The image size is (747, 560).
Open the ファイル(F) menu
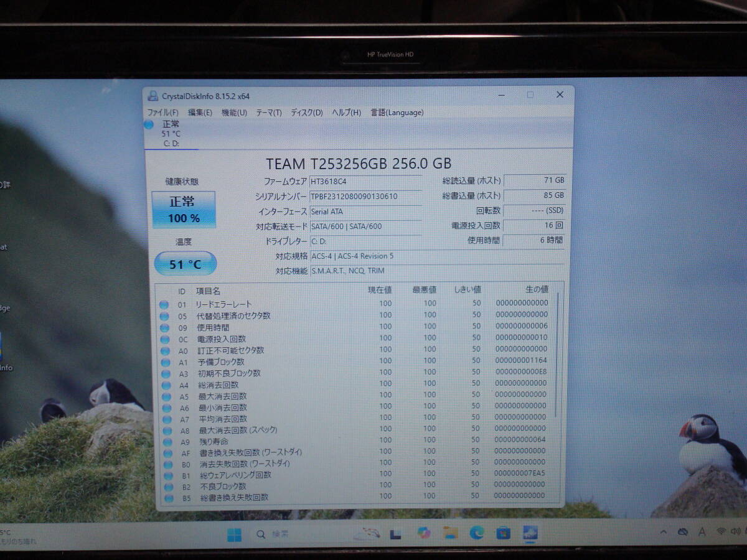pos(162,113)
